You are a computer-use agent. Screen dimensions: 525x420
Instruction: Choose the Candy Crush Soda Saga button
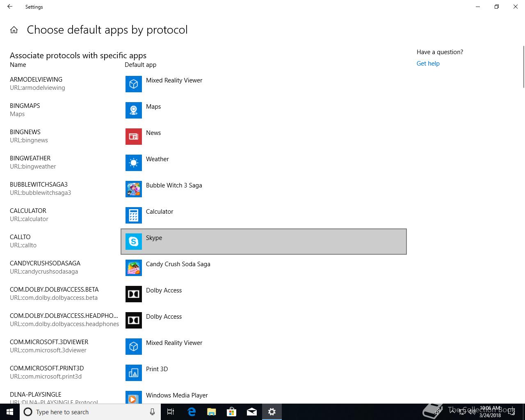264,268
